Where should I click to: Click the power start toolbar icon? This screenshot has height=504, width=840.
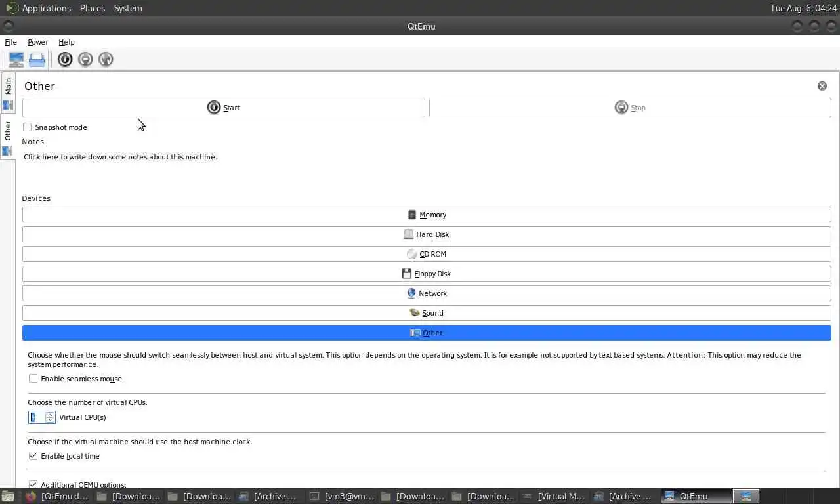(x=65, y=60)
